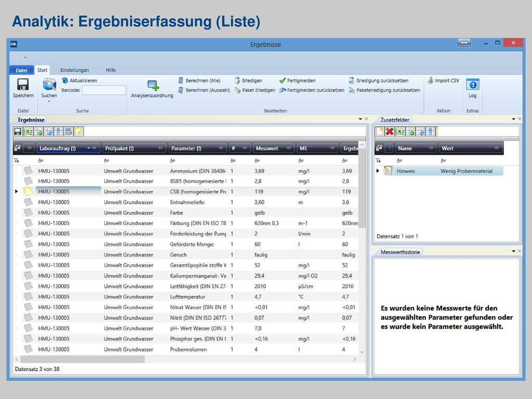Open the dropdown arrow under Suchen

pos(49,101)
